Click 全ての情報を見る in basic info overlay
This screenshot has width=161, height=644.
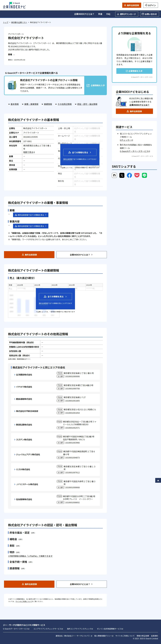[x=80, y=152]
